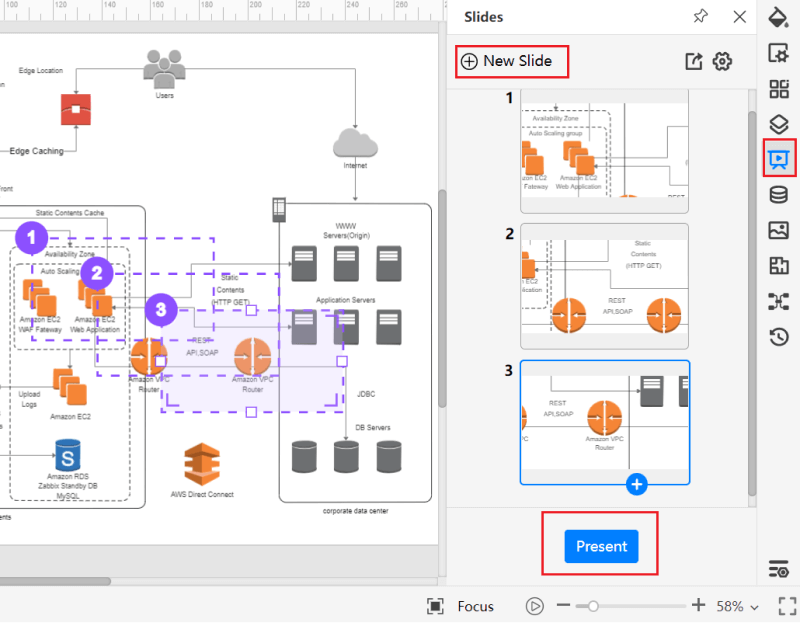
Task: Open the symbols grid icon in sidebar
Action: click(780, 88)
